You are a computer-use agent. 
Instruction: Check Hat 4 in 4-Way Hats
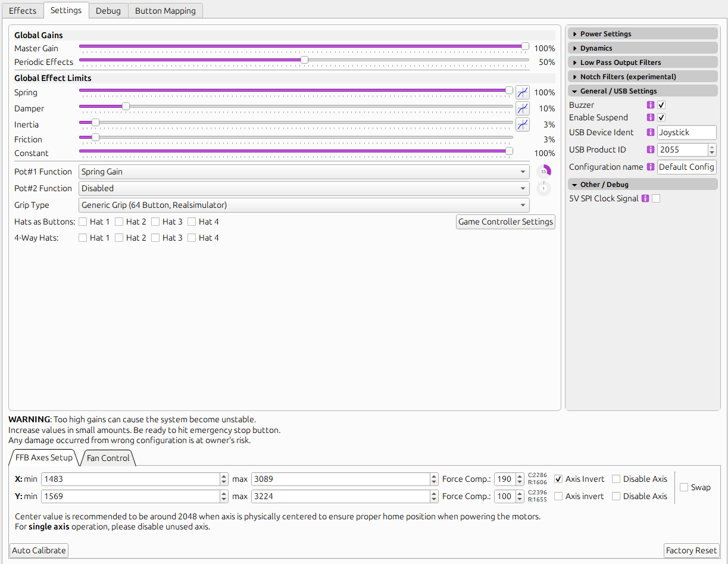tap(192, 238)
